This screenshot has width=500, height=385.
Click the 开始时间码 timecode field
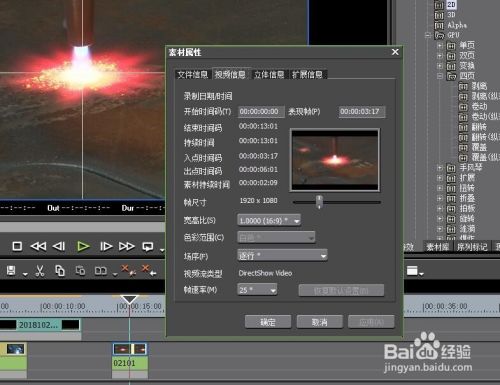[x=261, y=112]
